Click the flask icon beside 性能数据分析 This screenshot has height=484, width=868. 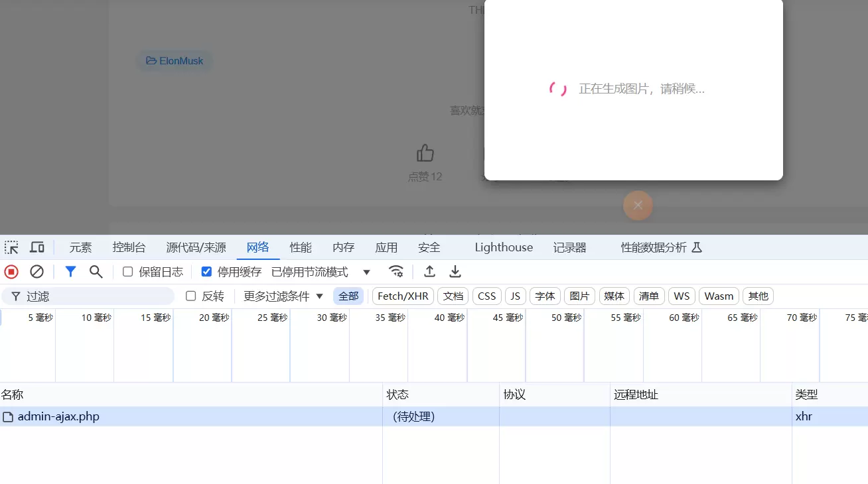click(x=697, y=247)
